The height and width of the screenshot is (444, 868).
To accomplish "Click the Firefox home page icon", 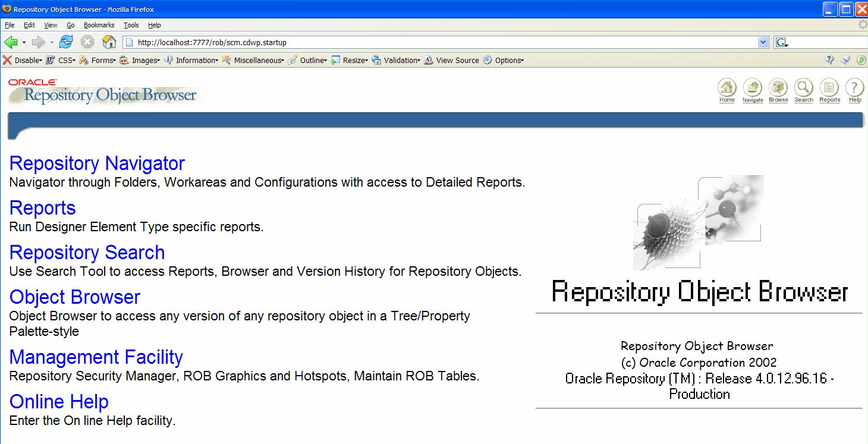I will click(x=109, y=42).
